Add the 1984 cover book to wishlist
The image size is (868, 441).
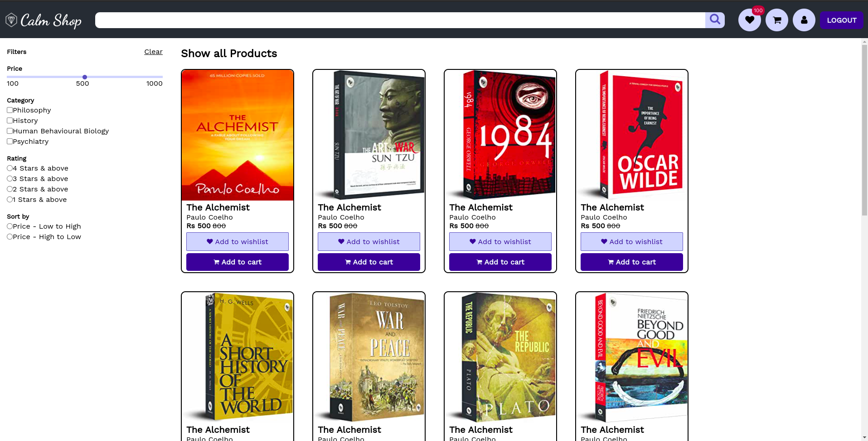pyautogui.click(x=500, y=242)
